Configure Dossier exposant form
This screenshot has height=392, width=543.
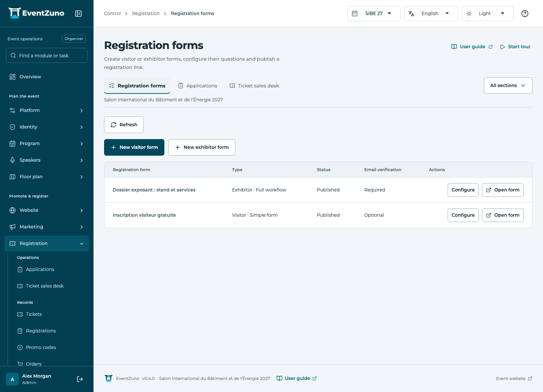click(x=463, y=190)
